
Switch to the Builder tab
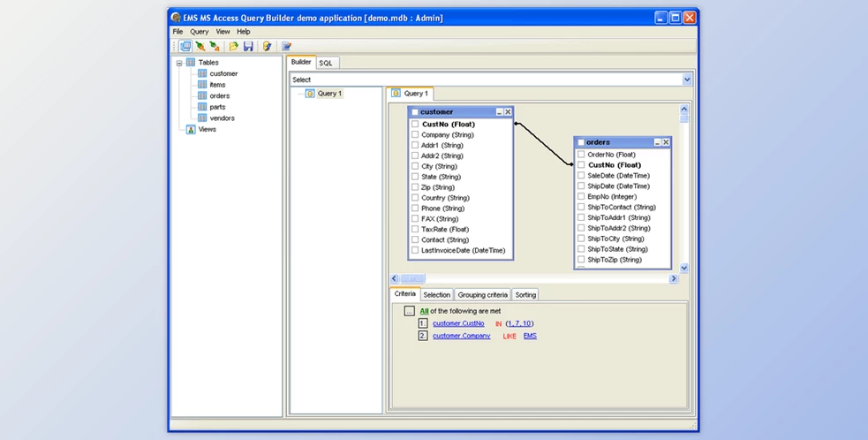click(301, 62)
